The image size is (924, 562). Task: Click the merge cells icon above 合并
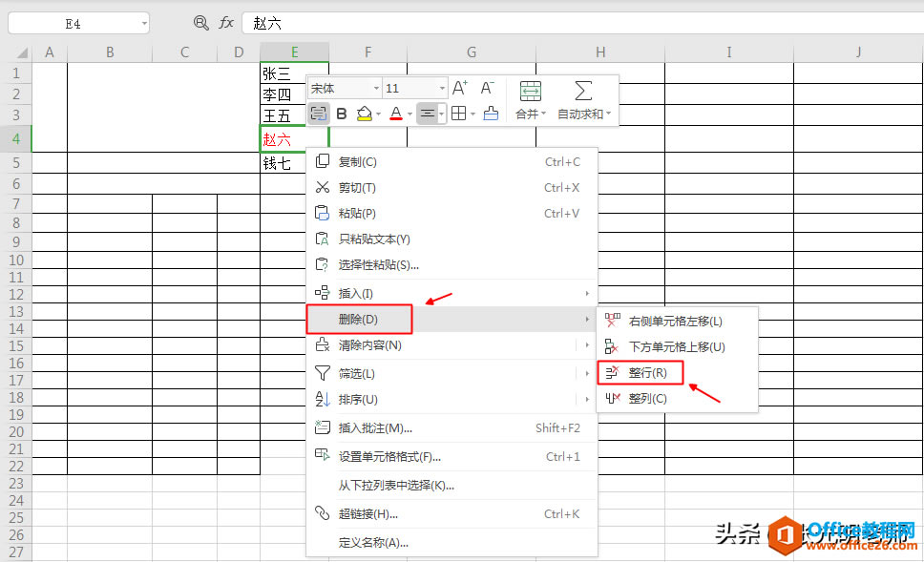[x=531, y=92]
